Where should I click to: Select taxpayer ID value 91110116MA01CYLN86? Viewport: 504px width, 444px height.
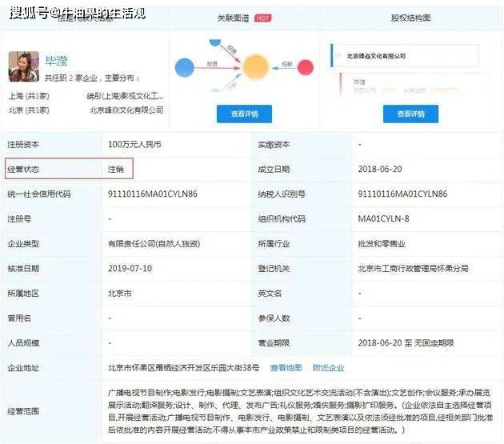click(402, 194)
